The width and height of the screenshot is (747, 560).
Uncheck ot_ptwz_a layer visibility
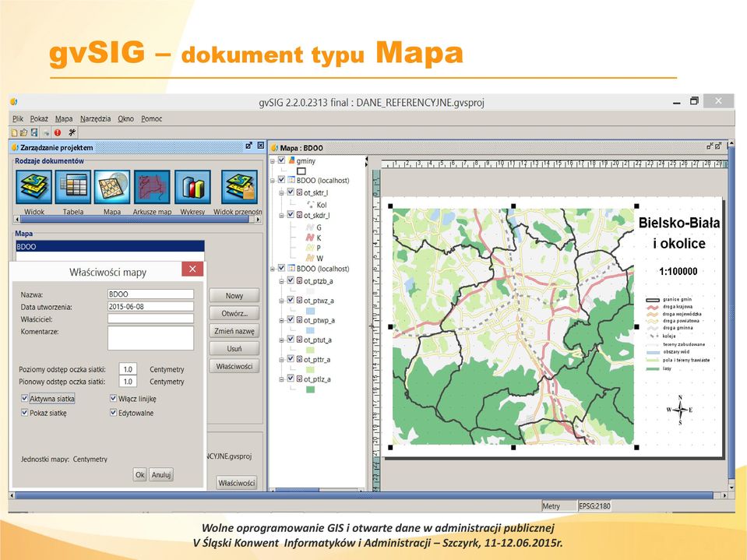click(x=291, y=300)
